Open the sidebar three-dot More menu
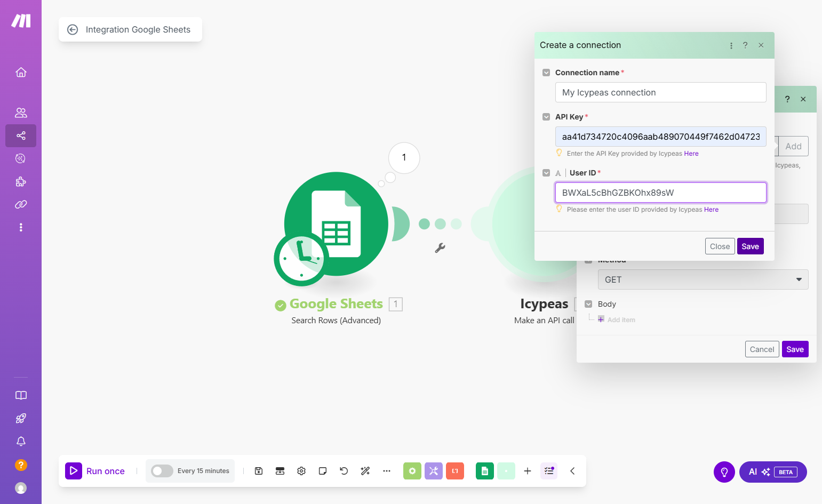This screenshot has height=504, width=822. tap(21, 227)
